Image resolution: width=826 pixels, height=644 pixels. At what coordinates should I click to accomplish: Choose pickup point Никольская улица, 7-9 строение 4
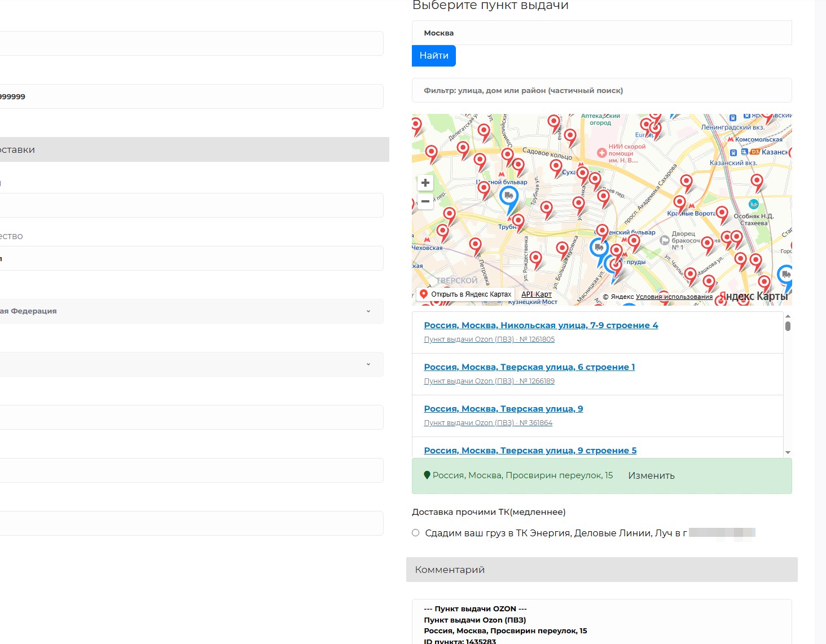[541, 325]
